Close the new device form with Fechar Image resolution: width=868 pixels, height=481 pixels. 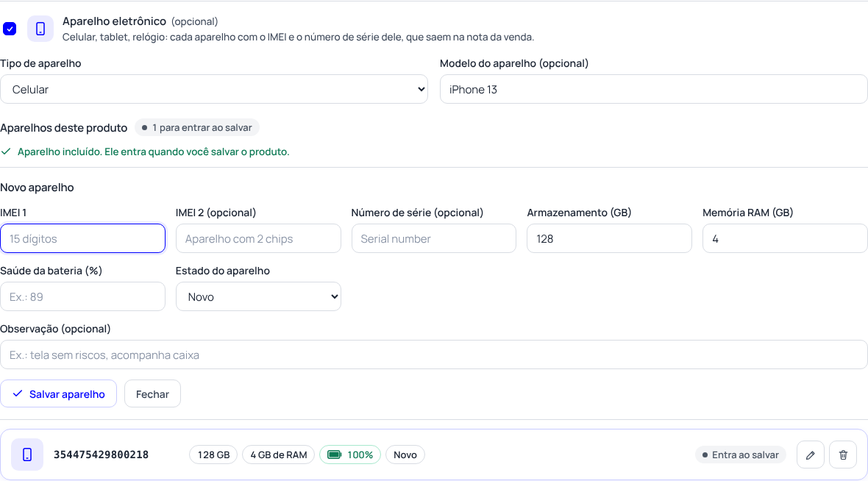click(x=152, y=394)
